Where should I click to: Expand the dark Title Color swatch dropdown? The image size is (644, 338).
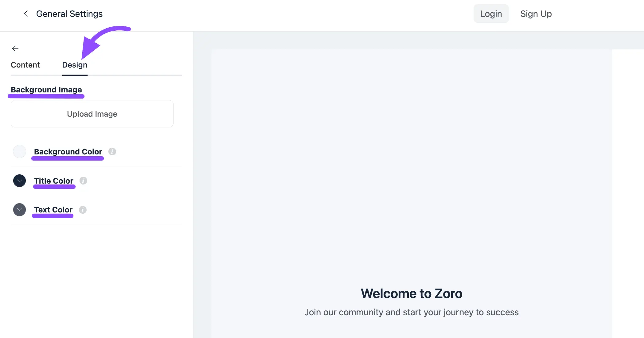[19, 181]
